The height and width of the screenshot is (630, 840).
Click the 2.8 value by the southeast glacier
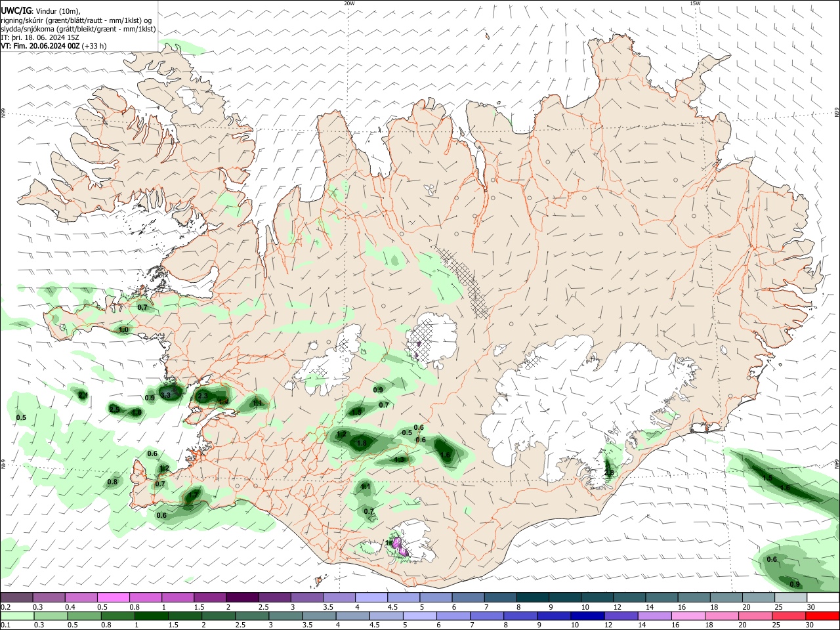point(609,472)
